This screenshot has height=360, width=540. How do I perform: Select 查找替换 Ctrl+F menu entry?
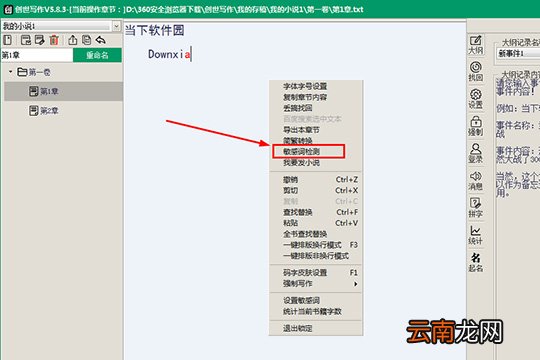pyautogui.click(x=315, y=212)
